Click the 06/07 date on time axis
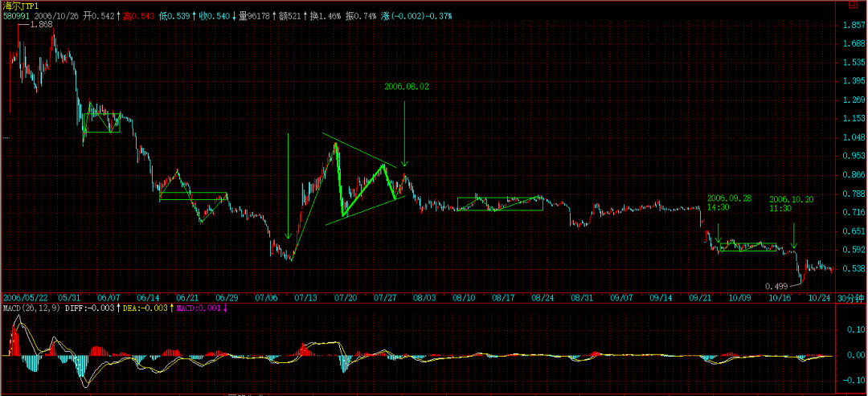Image resolution: width=868 pixels, height=396 pixels. click(109, 297)
